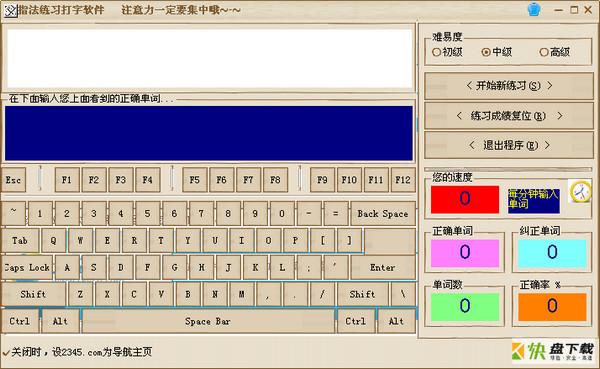Minimize the typing practice window
Screen dimensions: 600x369
tap(559, 10)
